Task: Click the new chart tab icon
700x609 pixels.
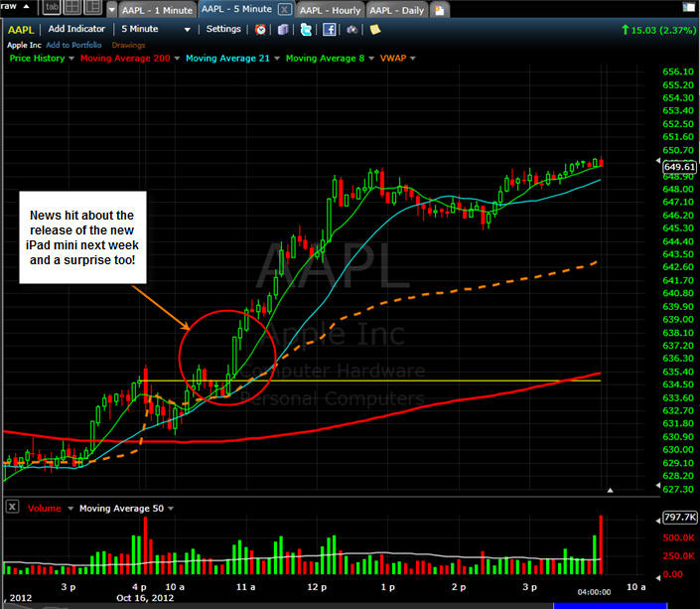Action: pos(440,10)
